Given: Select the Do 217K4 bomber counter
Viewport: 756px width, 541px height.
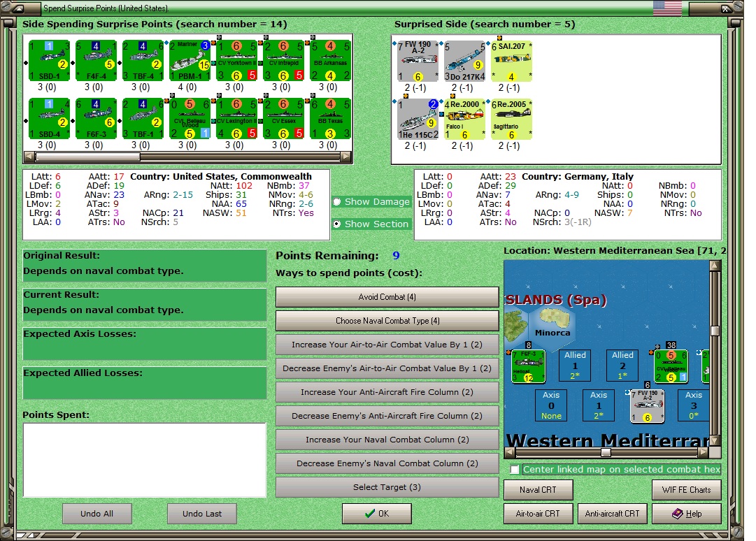Looking at the screenshot, I should (464, 62).
